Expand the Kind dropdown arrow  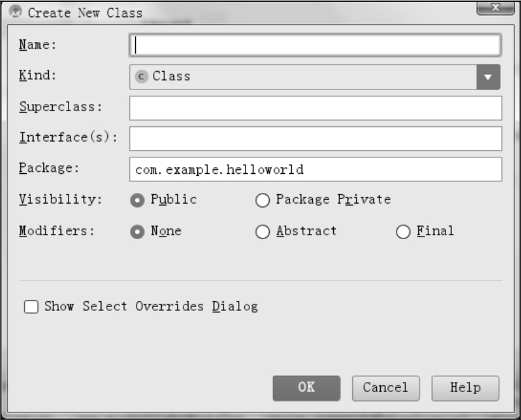point(487,77)
